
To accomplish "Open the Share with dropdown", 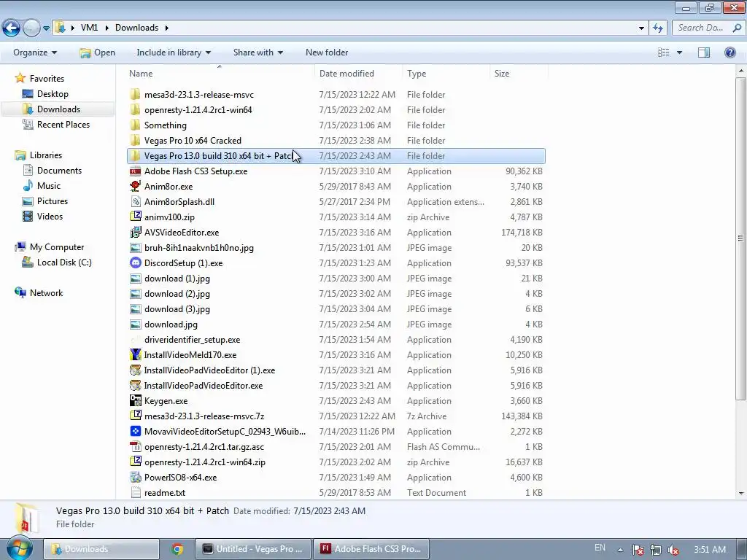I will (258, 52).
